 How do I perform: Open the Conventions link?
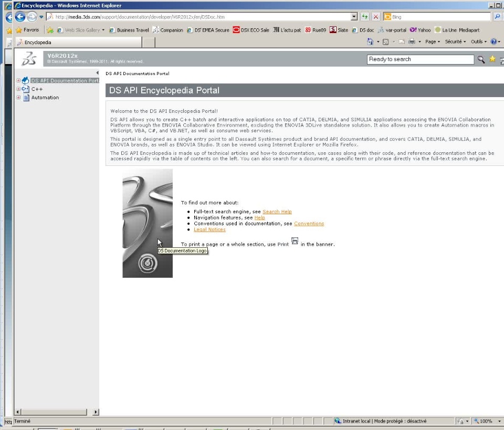click(309, 223)
